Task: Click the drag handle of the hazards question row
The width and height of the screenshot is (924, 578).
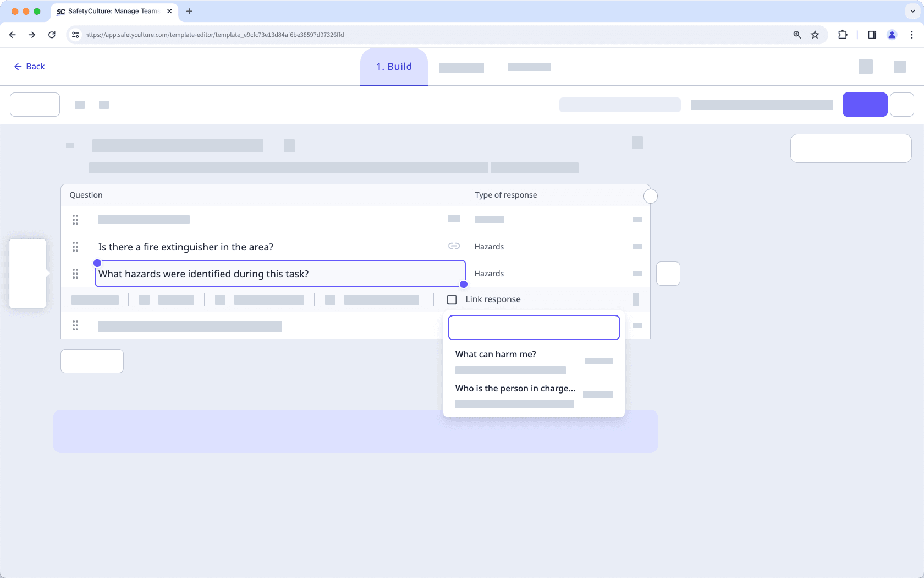Action: [75, 274]
